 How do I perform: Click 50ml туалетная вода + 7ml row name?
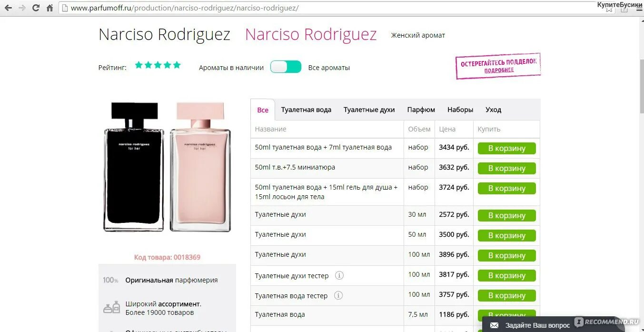(x=323, y=147)
